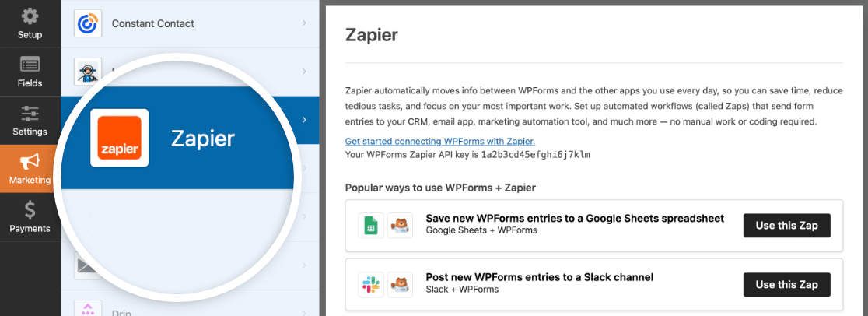Click the "Slack + WPForms" subtitle
Viewport: 868px width, 316px height.
point(462,290)
